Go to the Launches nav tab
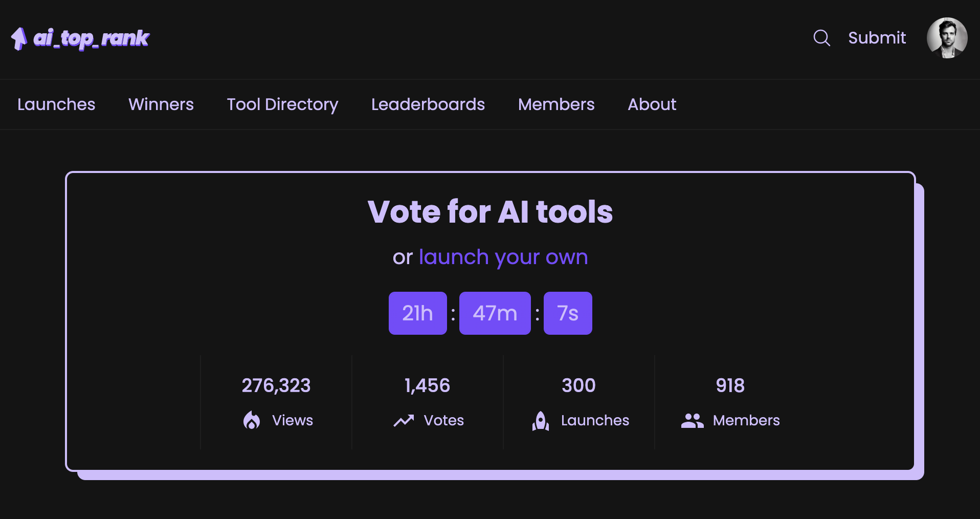Screen dimensions: 980x519 pyautogui.click(x=56, y=104)
